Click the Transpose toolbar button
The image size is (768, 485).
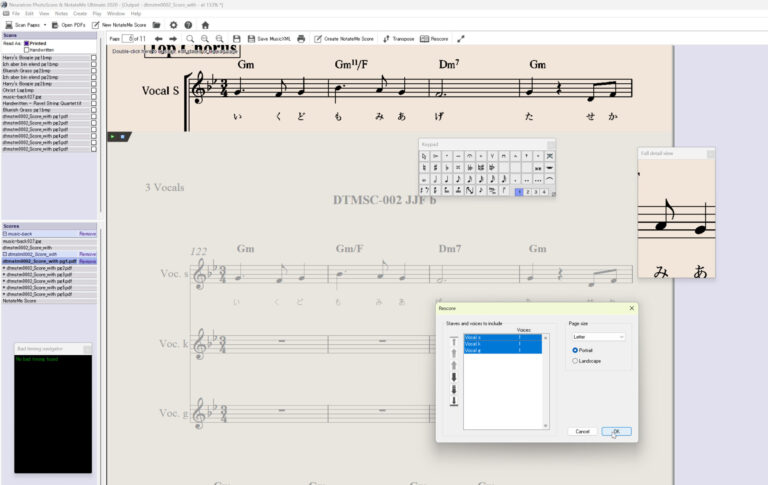[x=399, y=39]
